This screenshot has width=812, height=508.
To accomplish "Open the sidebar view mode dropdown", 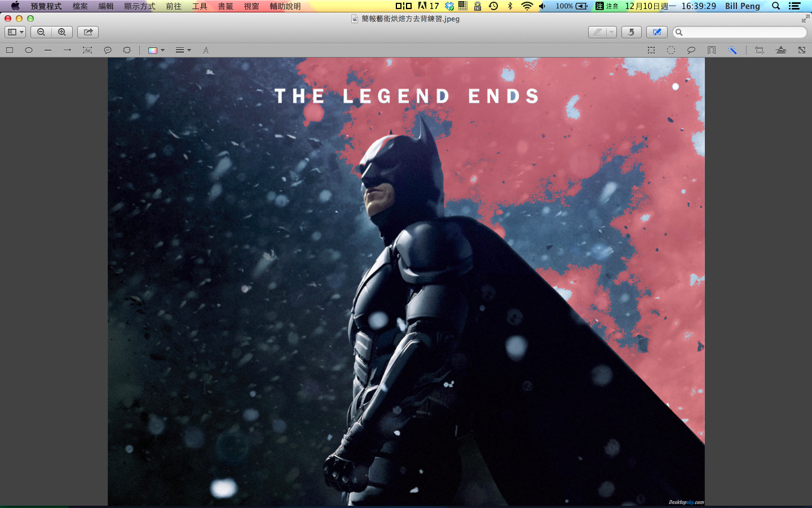I will coord(15,32).
